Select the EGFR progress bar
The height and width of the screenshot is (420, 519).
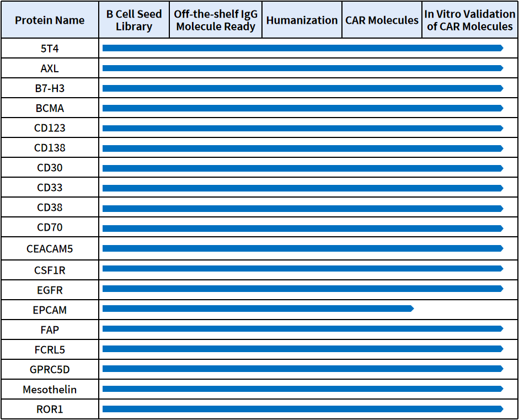(302, 289)
